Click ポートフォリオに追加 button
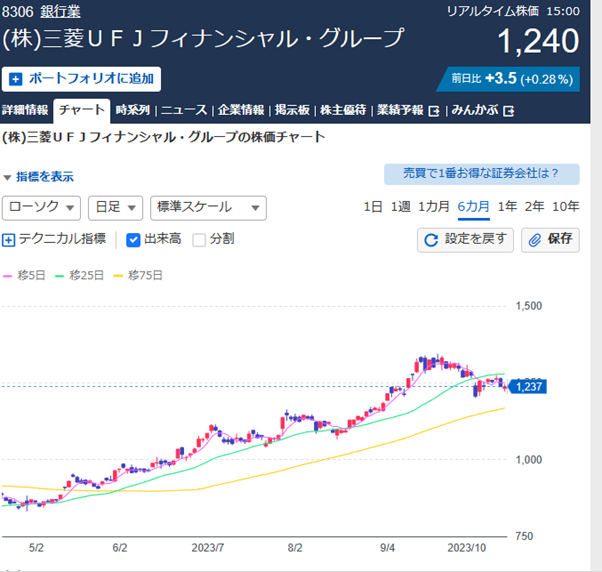This screenshot has height=572, width=602. click(x=81, y=79)
